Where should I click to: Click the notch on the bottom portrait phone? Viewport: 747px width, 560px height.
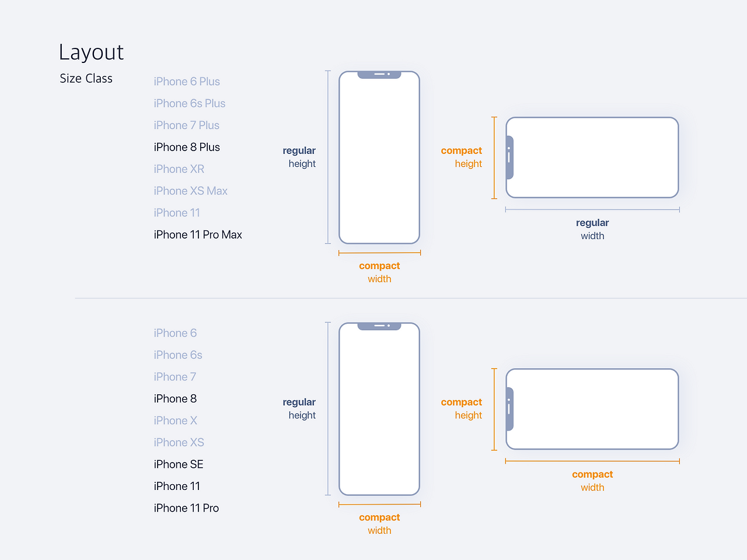(x=379, y=326)
